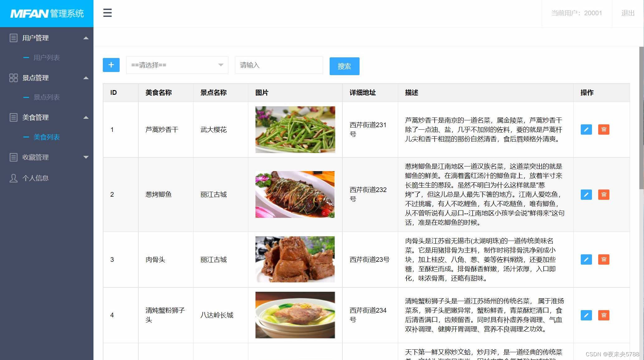Screen dimensions: 644x360
Task: Click the 清炖蟹粉狮子头 name cell
Action: [165, 315]
